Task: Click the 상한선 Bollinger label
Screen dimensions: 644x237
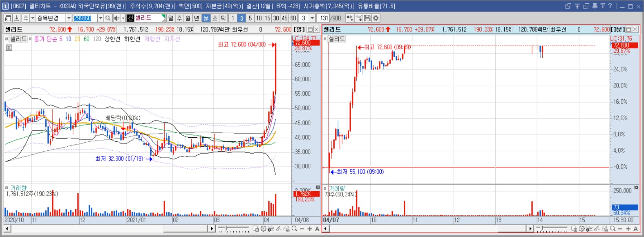Action: pyautogui.click(x=112, y=39)
